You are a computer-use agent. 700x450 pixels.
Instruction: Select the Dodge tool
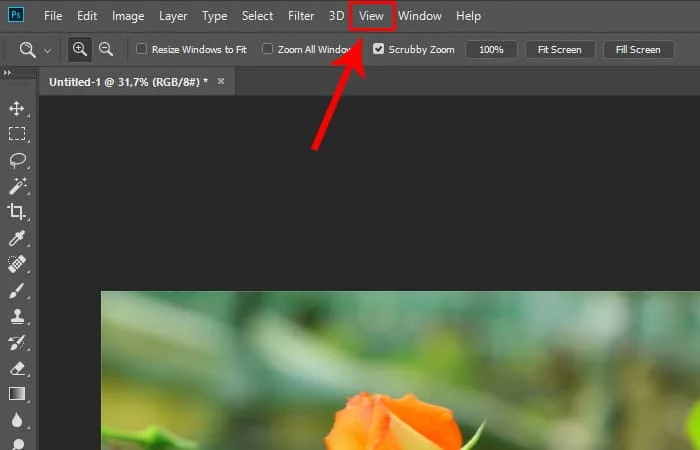tap(18, 444)
